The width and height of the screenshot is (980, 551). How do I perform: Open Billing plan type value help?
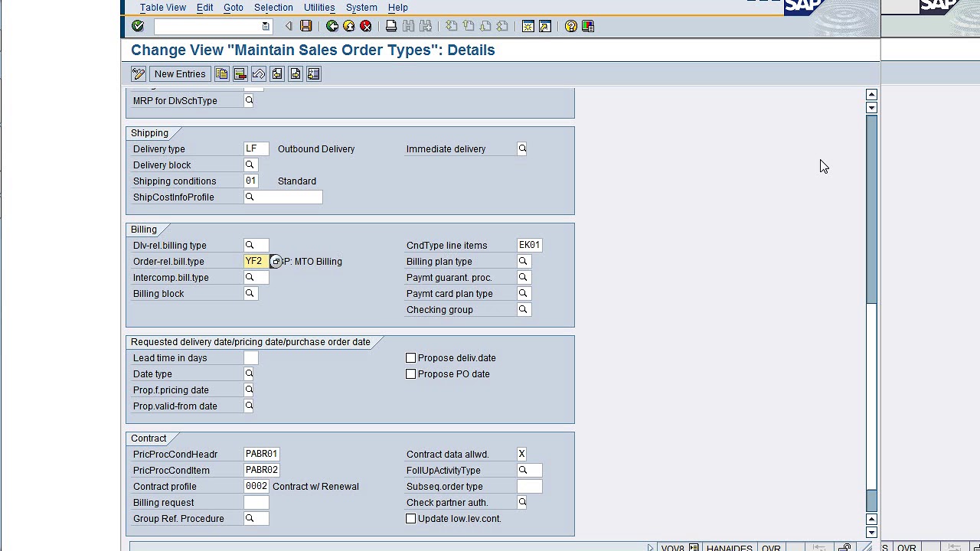(x=523, y=261)
